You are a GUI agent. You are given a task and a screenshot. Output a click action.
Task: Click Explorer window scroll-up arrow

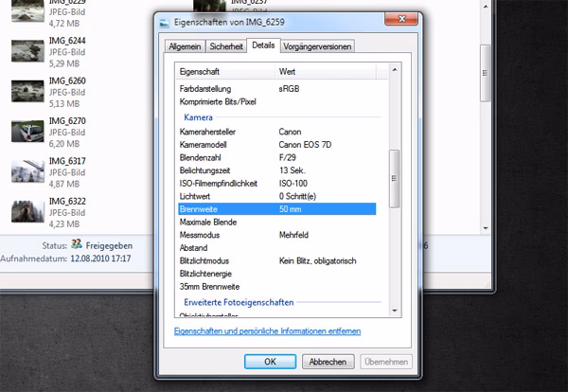(x=486, y=6)
